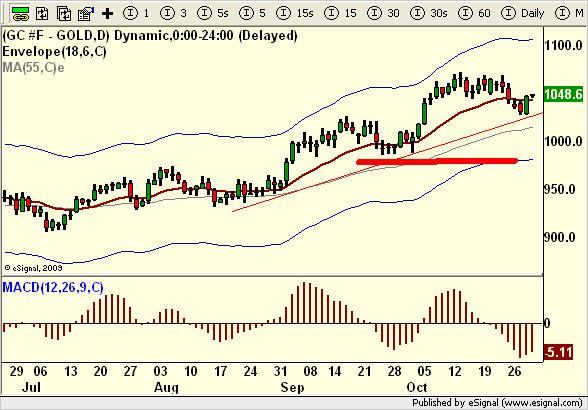Click the single-page refresh arrows icon
This screenshot has height=410, width=588.
(x=42, y=14)
